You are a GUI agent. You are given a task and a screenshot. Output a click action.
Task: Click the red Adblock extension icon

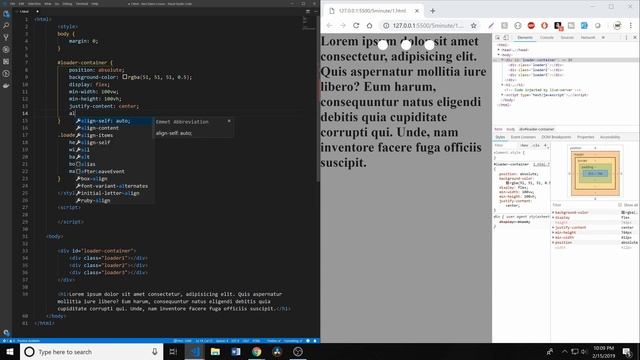[531, 25]
